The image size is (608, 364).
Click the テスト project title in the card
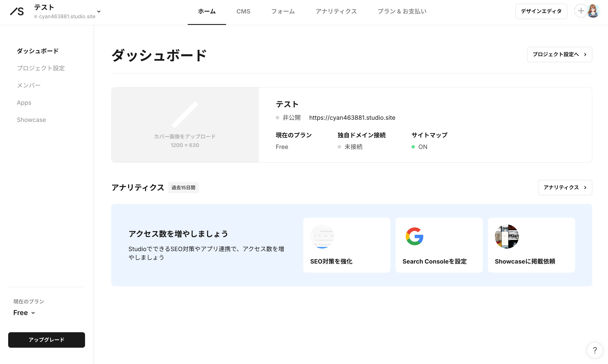(x=287, y=104)
